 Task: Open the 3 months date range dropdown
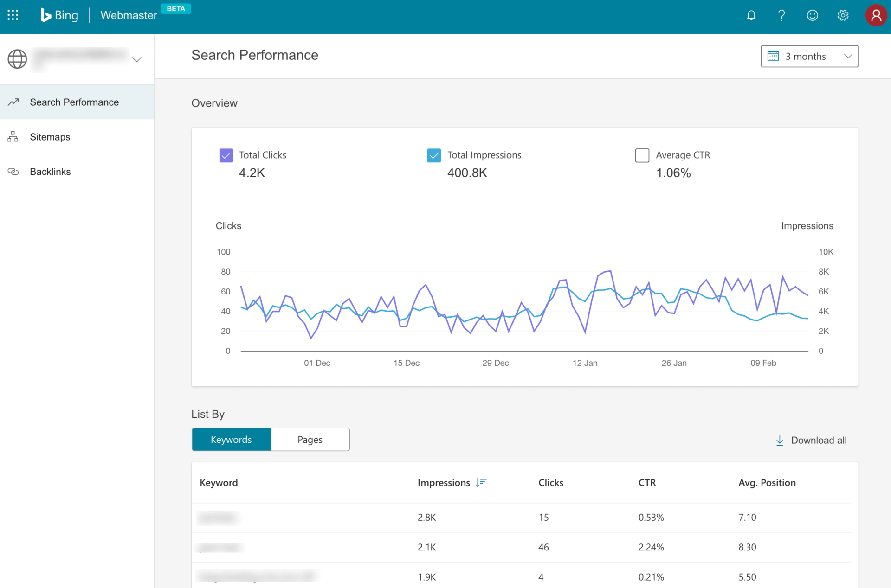point(809,56)
